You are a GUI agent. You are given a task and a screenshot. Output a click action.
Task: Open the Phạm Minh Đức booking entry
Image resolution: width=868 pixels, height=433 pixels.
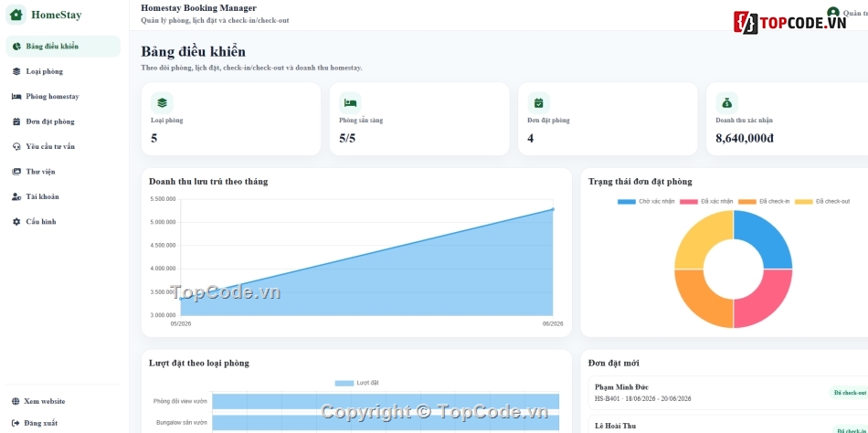pos(730,393)
